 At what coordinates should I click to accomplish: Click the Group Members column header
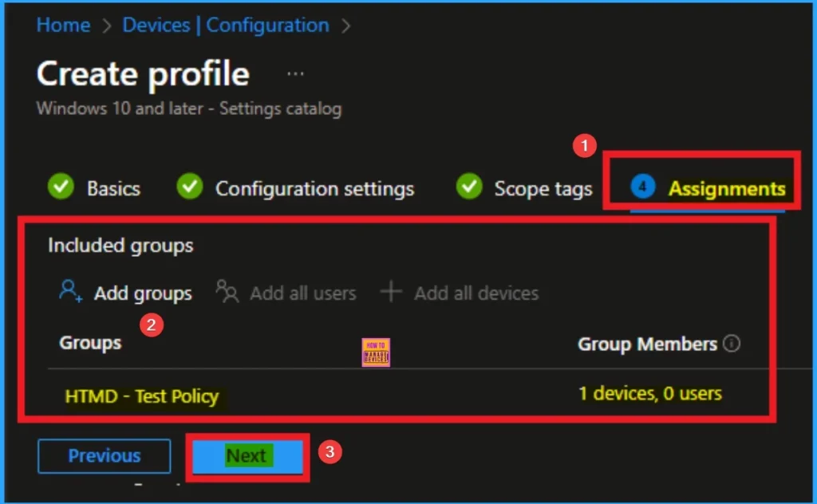point(647,344)
